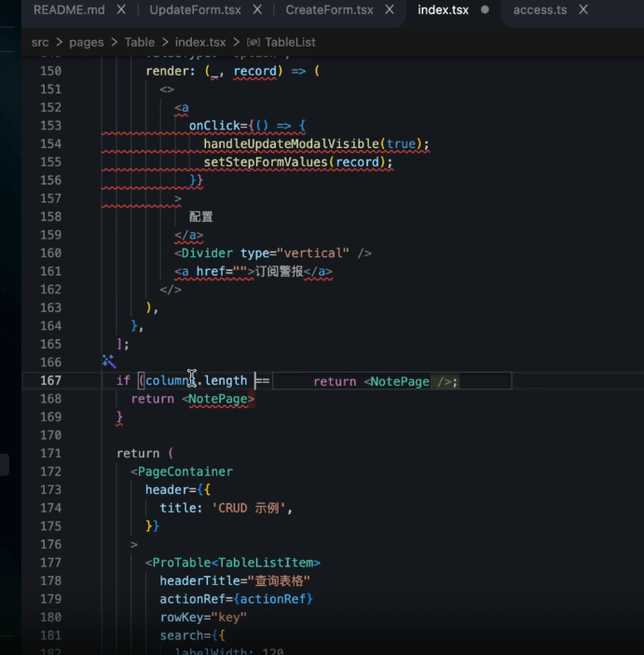
Task: Open the UpdateForm.tsx tab
Action: point(195,10)
